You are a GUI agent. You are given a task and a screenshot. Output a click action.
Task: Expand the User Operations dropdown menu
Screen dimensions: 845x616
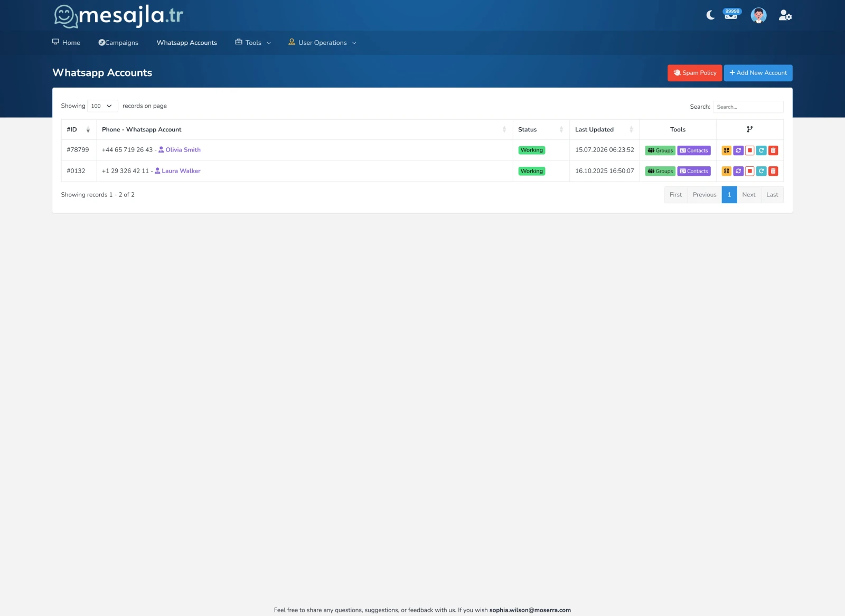(323, 43)
